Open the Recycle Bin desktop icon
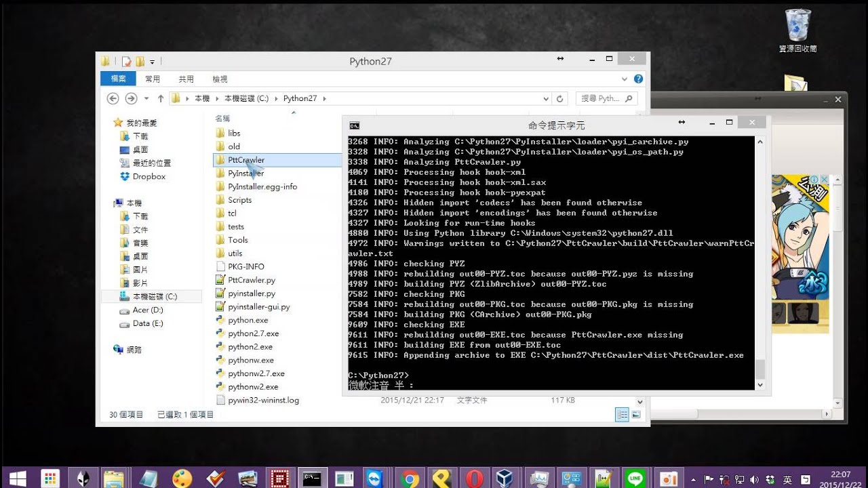 [x=797, y=30]
